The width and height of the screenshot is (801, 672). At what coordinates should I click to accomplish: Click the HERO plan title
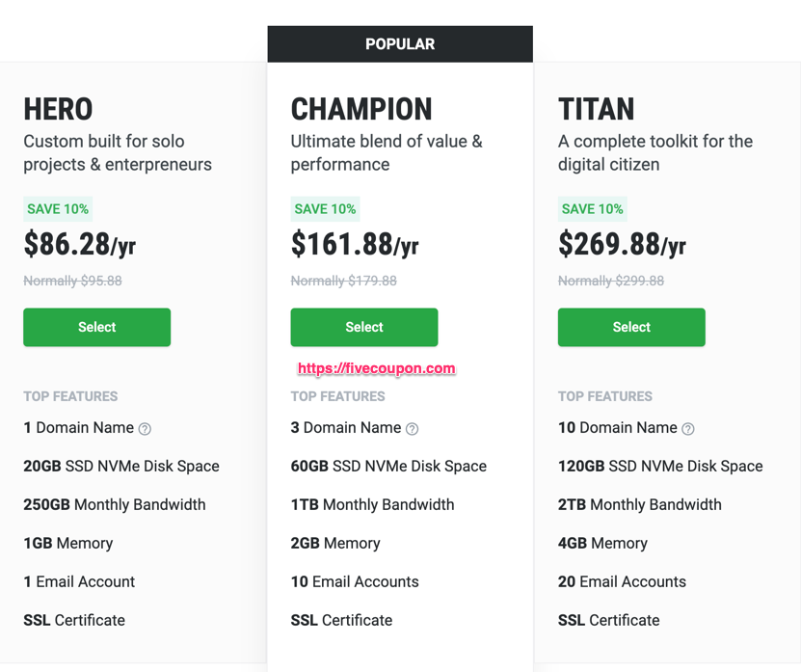point(58,109)
